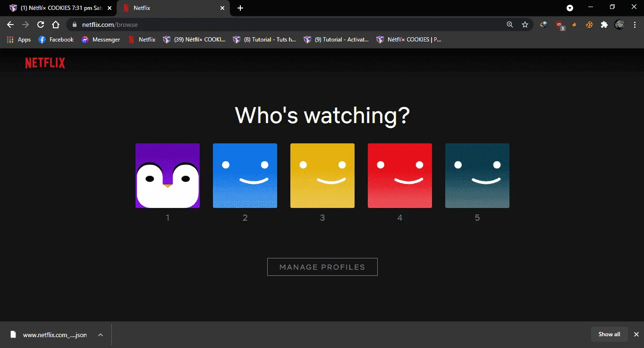This screenshot has height=348, width=644.
Task: Select the red smiley profile 4
Action: [400, 175]
